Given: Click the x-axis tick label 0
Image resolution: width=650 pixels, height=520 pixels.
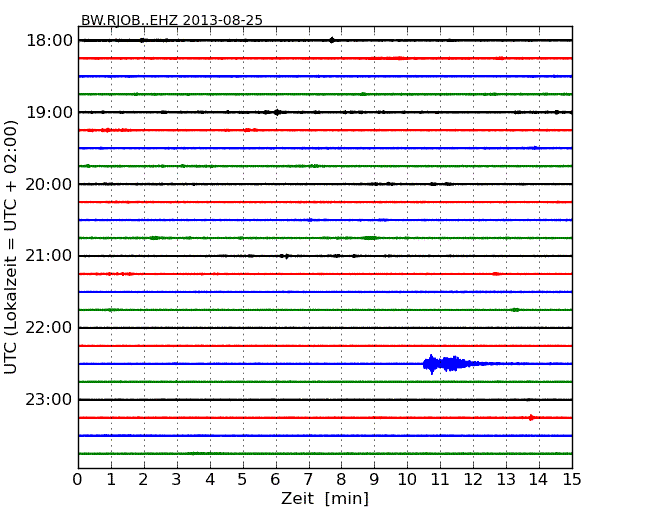Looking at the screenshot, I should pos(78,480).
